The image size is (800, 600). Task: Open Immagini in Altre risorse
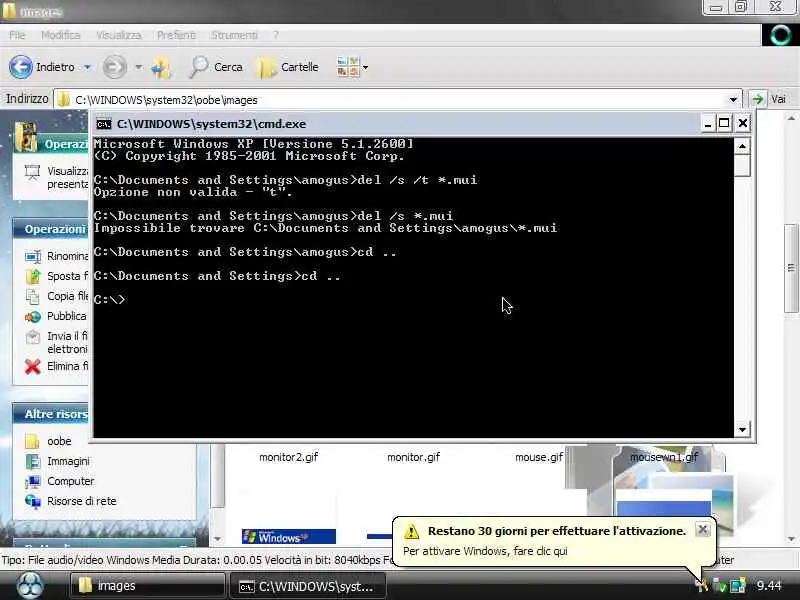(68, 461)
